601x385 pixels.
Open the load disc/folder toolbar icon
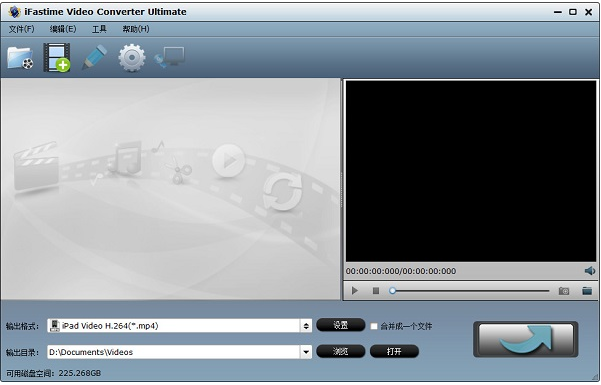[20, 58]
